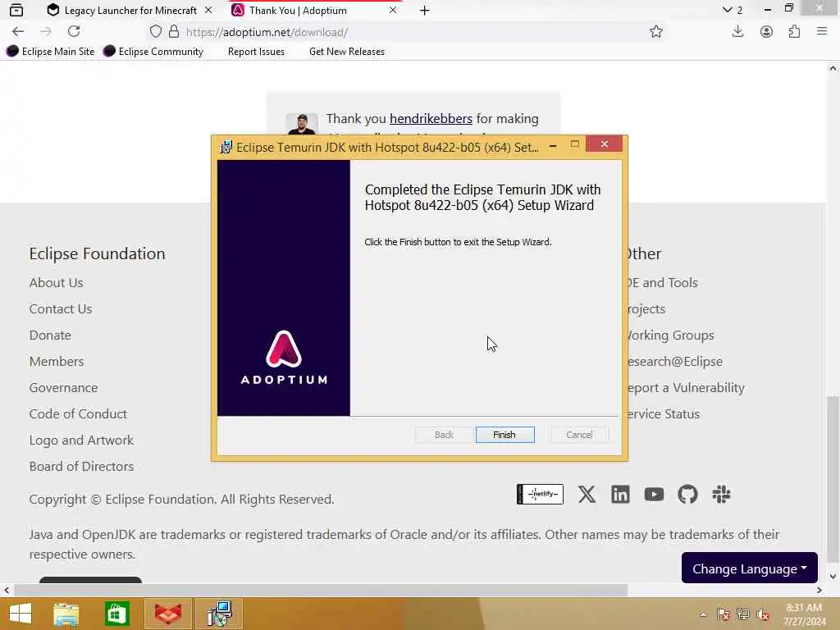Open the Donate footer link
This screenshot has height=630, width=840.
pyautogui.click(x=50, y=335)
